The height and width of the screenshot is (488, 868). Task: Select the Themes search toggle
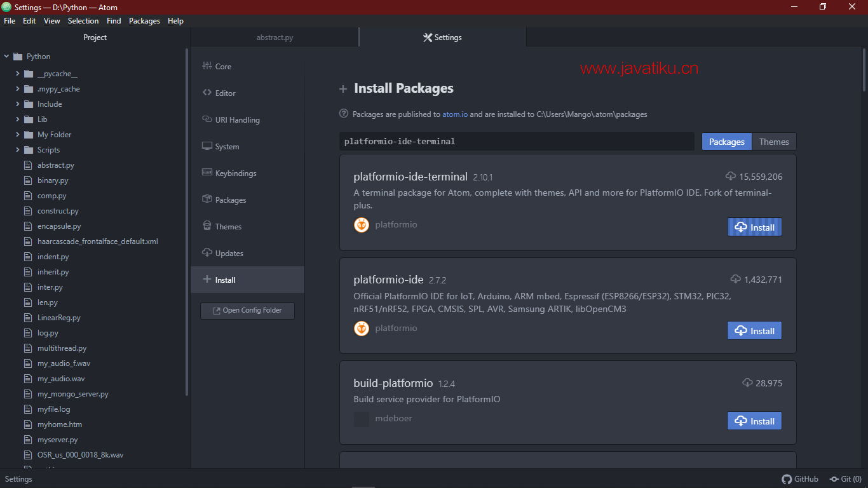point(774,142)
